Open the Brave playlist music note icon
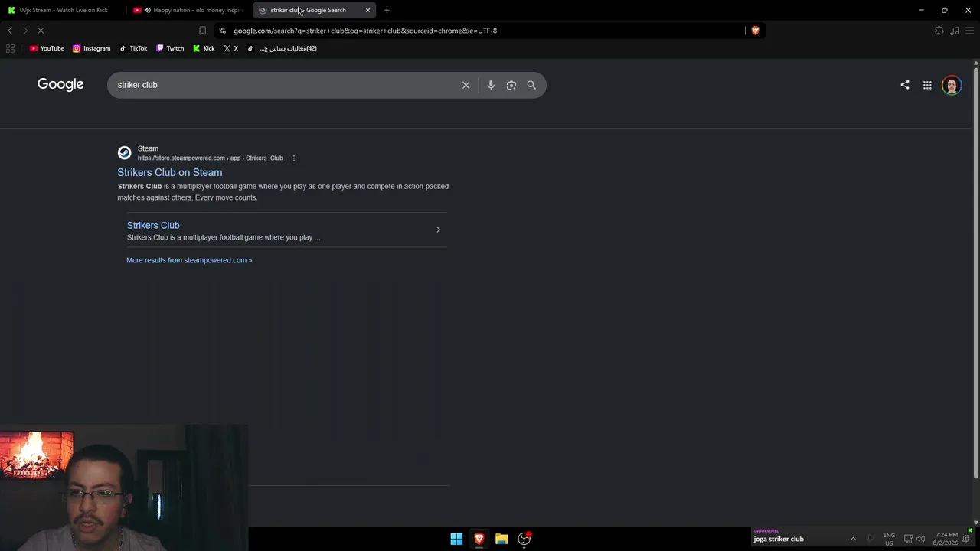 point(955,31)
